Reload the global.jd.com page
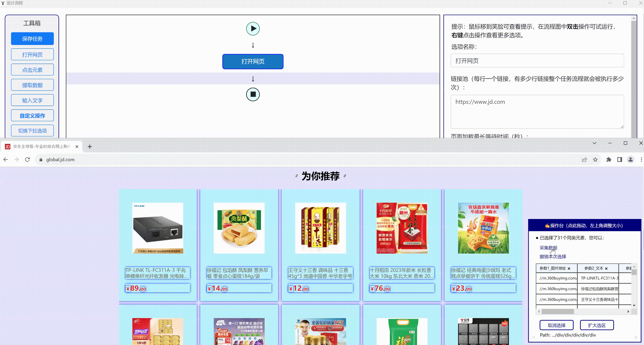The image size is (644, 345). [28, 160]
